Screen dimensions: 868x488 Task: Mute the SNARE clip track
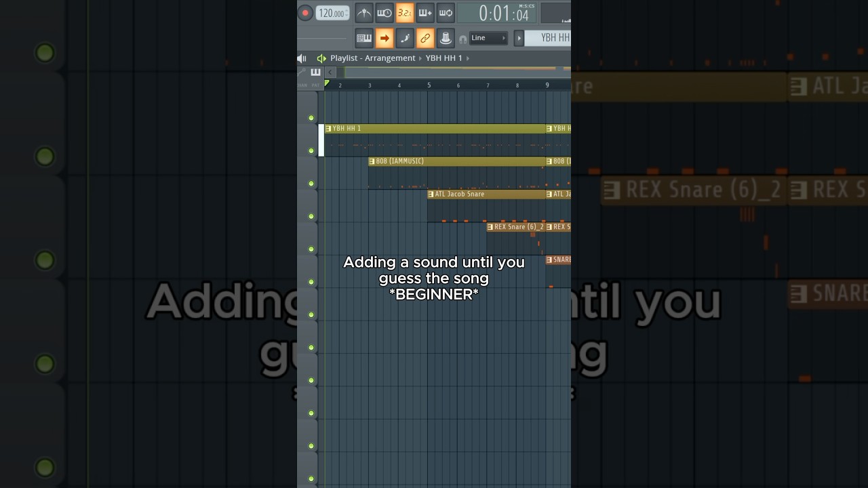coord(311,282)
